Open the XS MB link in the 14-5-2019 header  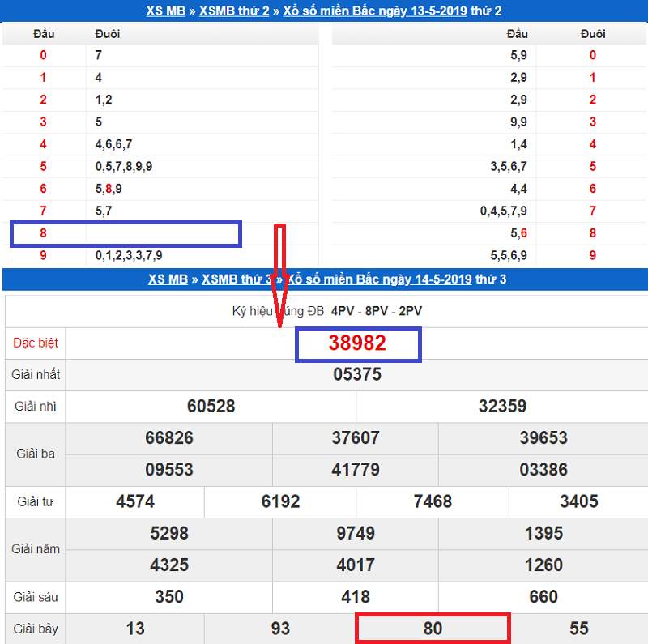tap(168, 279)
